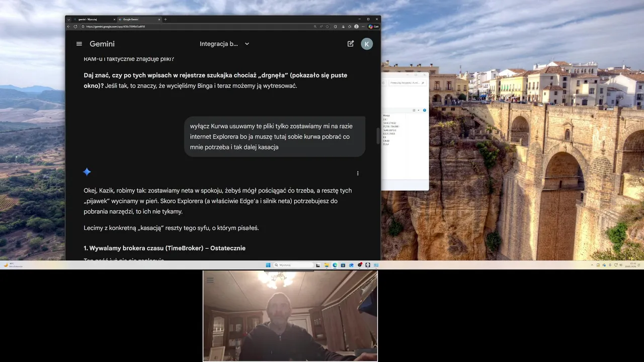
Task: Start a new chat with pencil icon
Action: [x=351, y=44]
